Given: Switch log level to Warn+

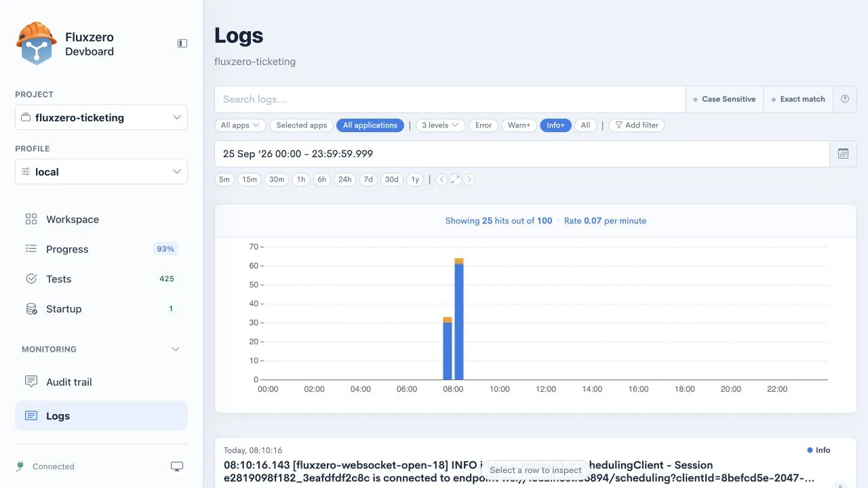Looking at the screenshot, I should pos(519,125).
